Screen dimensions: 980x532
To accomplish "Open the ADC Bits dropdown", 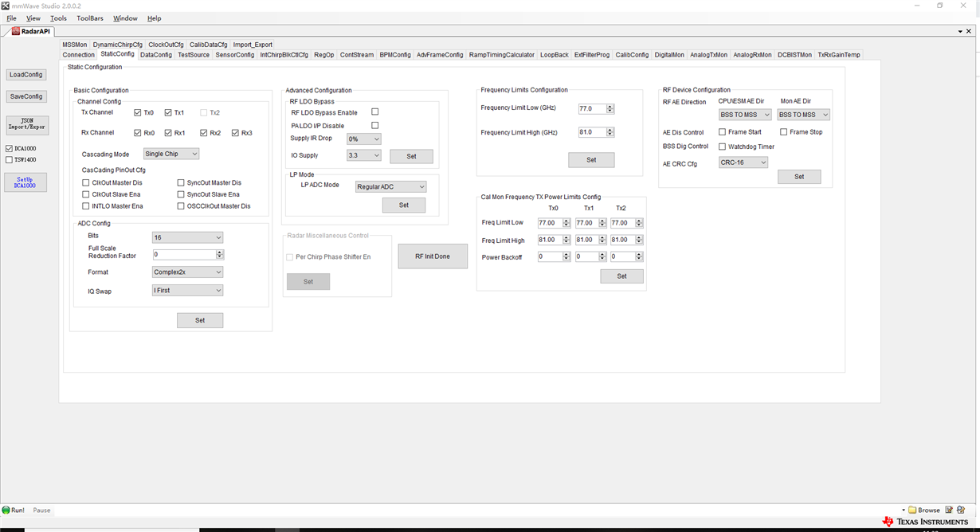I will click(187, 237).
